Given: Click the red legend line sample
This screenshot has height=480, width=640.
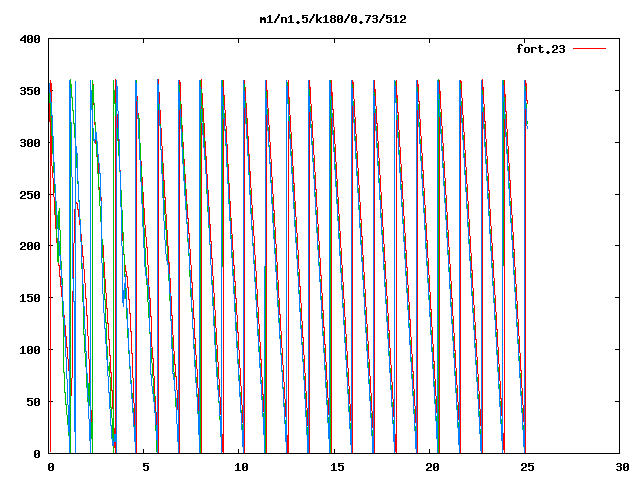Looking at the screenshot, I should [x=589, y=49].
